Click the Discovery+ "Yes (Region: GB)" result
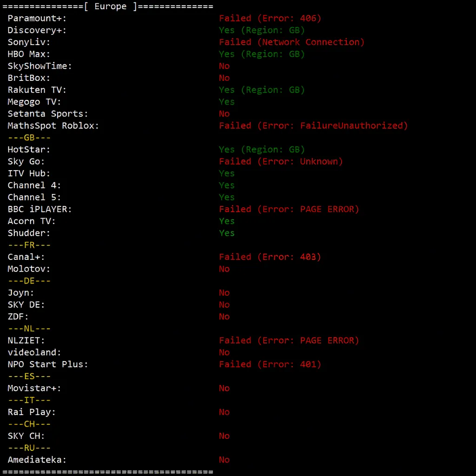Viewport: 476px width, 476px height. pos(262,30)
